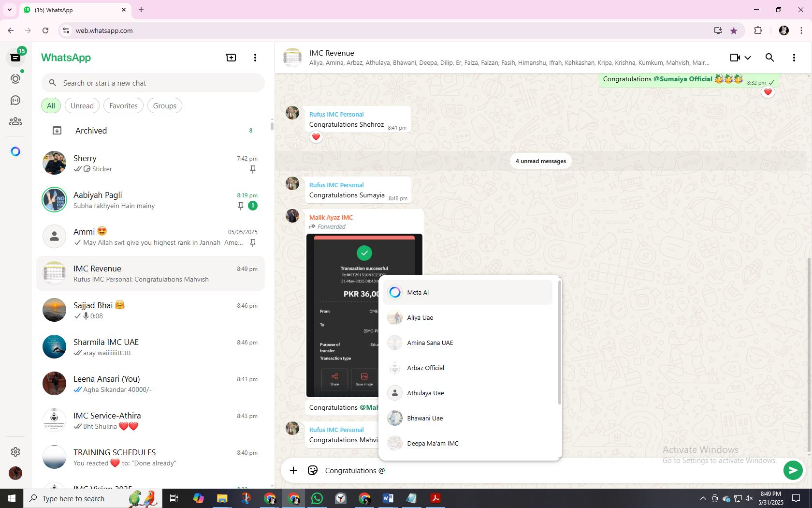
Task: Click Rufus IMC Personal name on Sumayia message
Action: coord(336,185)
